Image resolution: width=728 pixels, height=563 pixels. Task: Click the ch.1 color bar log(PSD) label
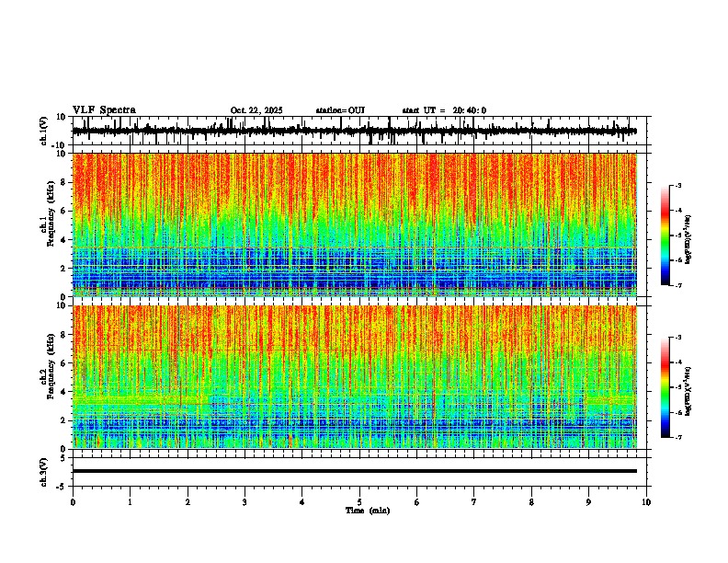(688, 239)
